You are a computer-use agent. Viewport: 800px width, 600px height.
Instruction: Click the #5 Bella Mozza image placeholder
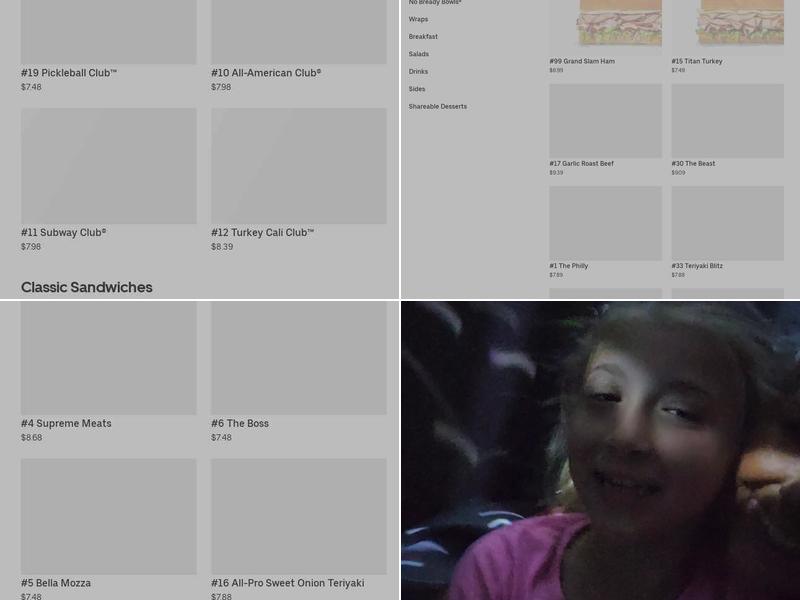[x=108, y=516]
